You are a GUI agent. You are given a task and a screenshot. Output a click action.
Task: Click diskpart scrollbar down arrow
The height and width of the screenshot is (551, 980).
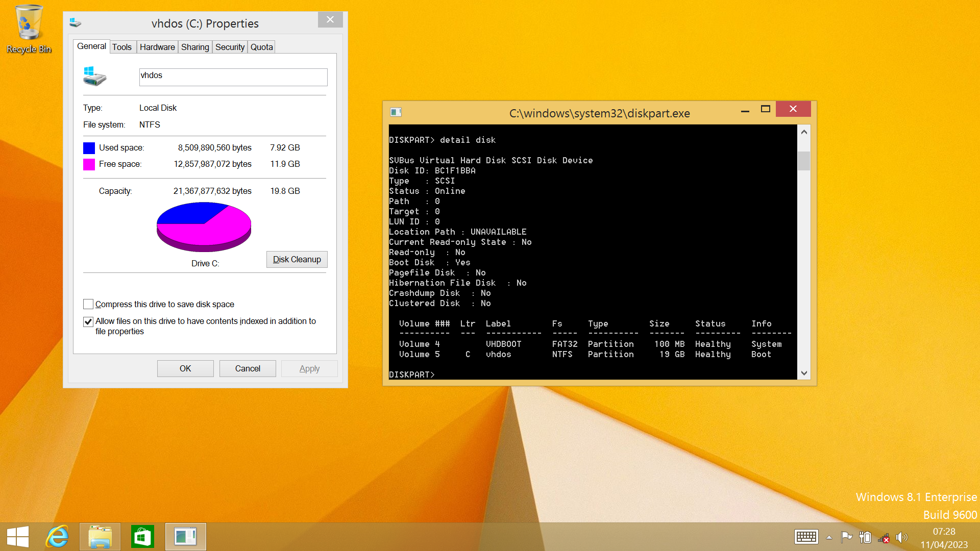804,373
